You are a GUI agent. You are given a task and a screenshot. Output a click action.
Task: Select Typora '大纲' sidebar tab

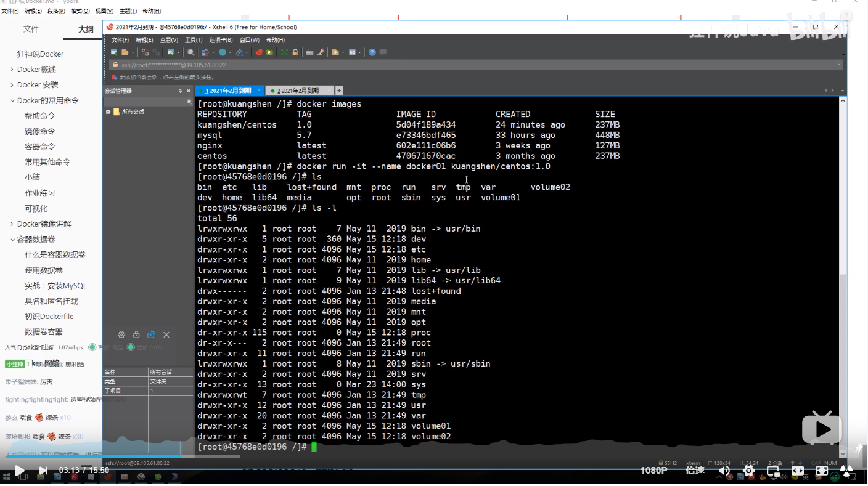(86, 29)
